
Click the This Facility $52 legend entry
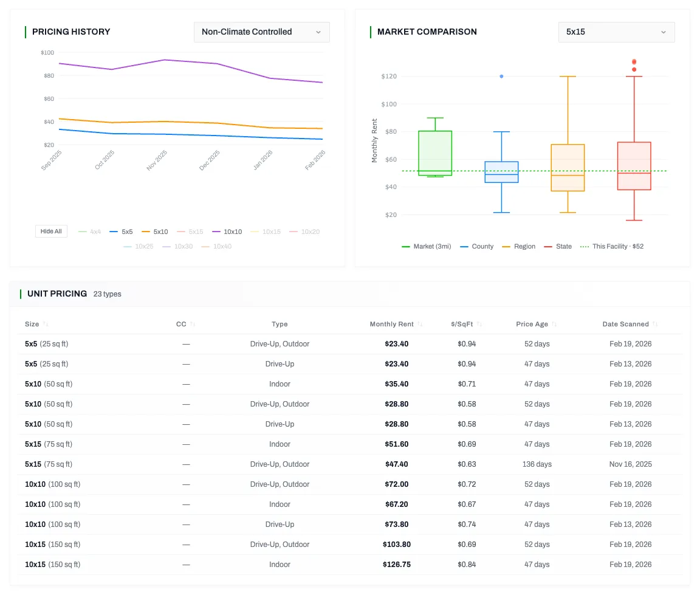[612, 246]
